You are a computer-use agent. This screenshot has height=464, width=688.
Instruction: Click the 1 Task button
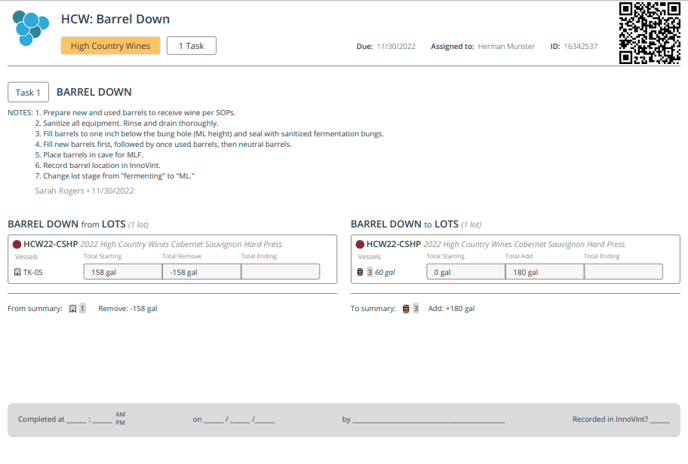tap(191, 46)
